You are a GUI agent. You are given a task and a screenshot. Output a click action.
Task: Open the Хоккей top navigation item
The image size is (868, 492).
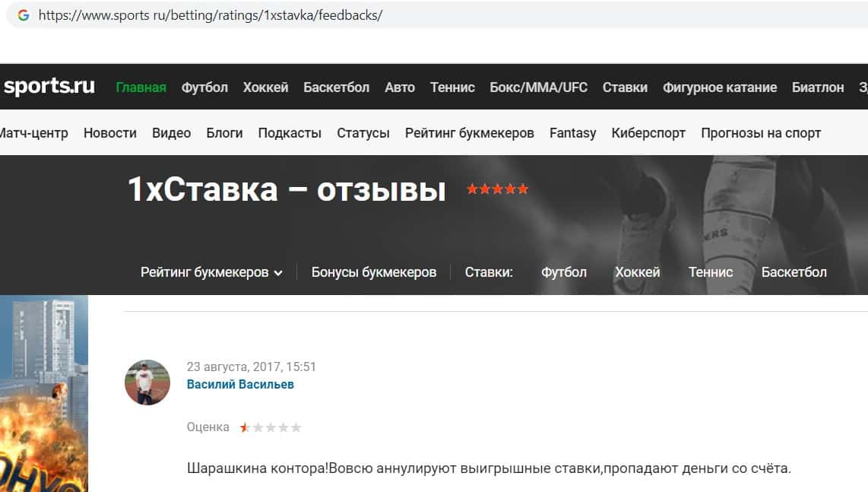265,87
